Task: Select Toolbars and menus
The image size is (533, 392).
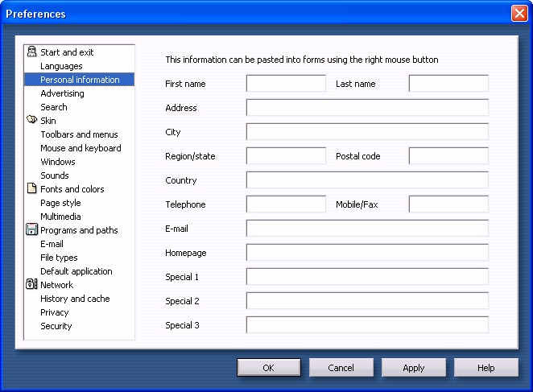Action: coord(79,134)
